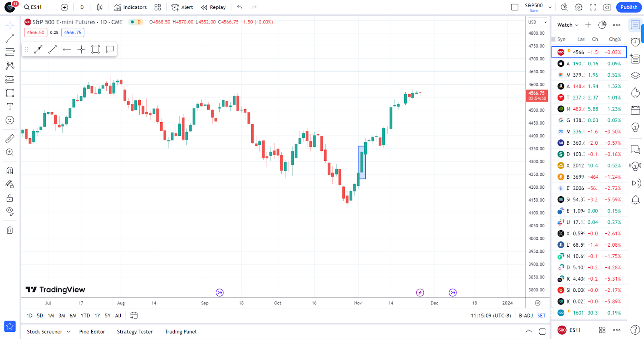Select the rectangle shape in floating toolbar
Viewport: 644px width, 339px height.
pyautogui.click(x=95, y=50)
